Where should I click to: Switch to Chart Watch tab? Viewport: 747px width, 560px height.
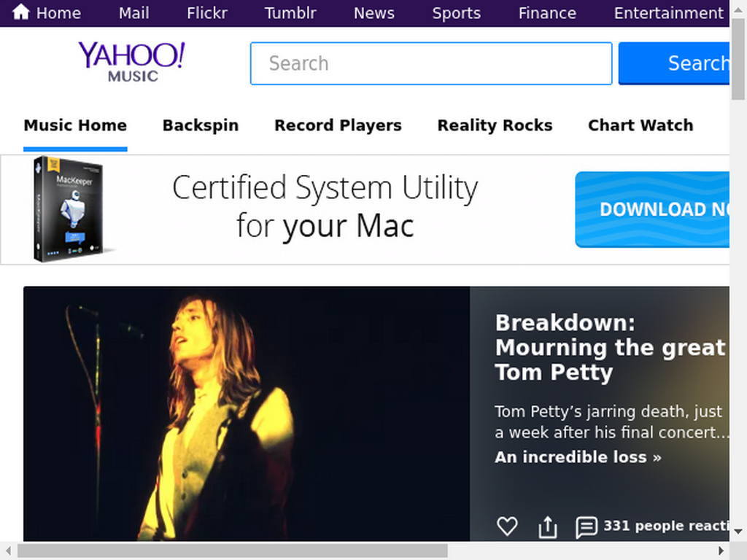(640, 125)
